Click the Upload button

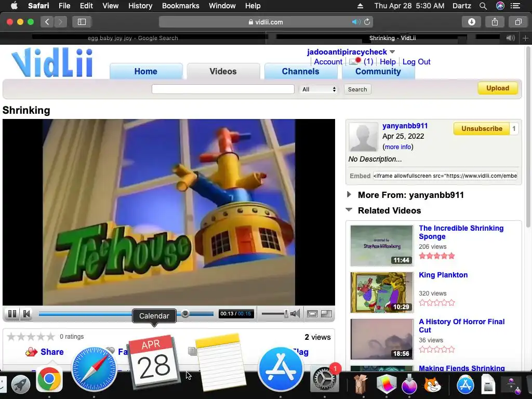tap(498, 88)
